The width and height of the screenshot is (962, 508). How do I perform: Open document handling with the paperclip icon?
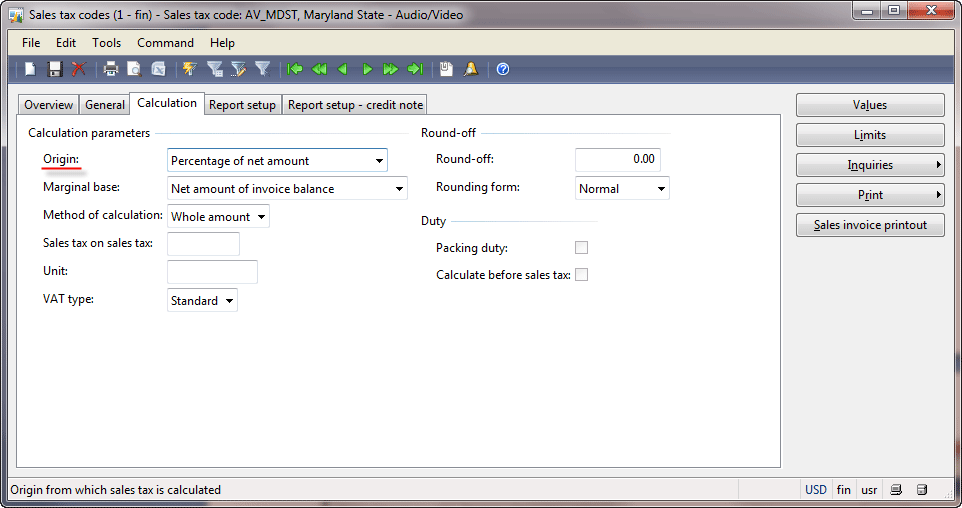point(446,69)
